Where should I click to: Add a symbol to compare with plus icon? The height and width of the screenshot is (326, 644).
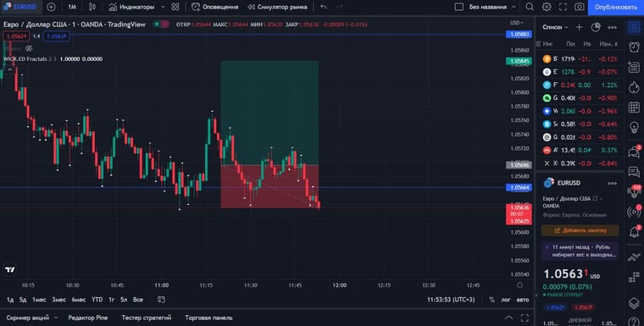click(51, 7)
